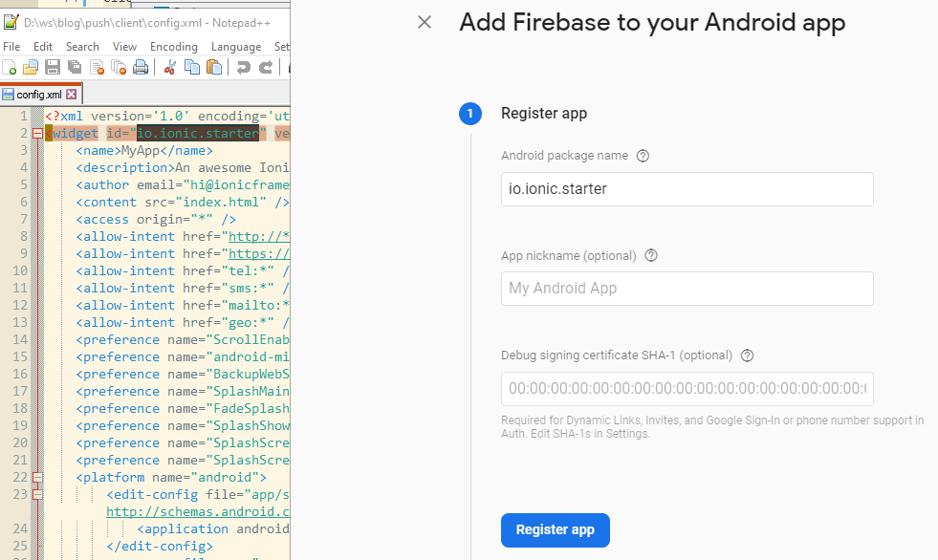Screen dimensions: 938x560
Task: Open the Search menu
Action: pyautogui.click(x=82, y=47)
